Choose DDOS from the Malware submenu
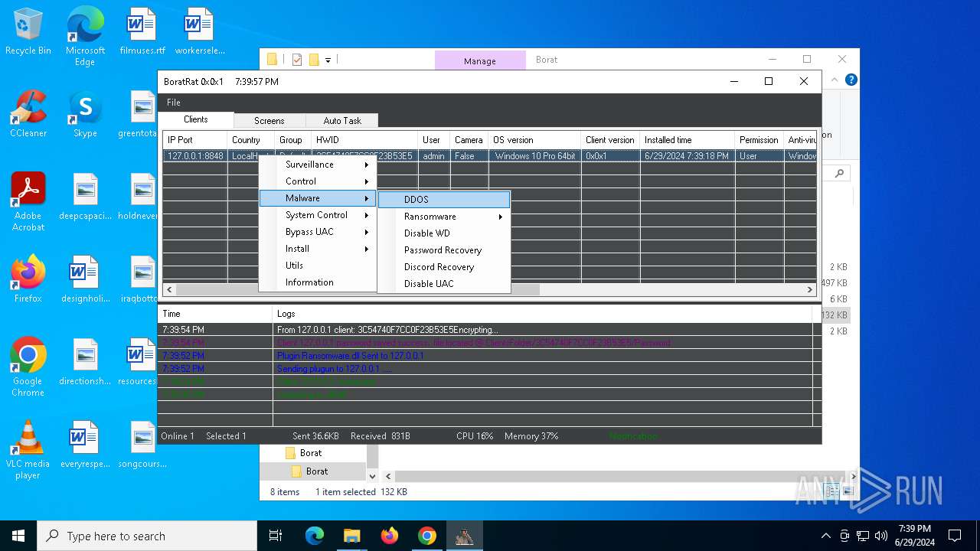The width and height of the screenshot is (980, 551). click(x=444, y=200)
